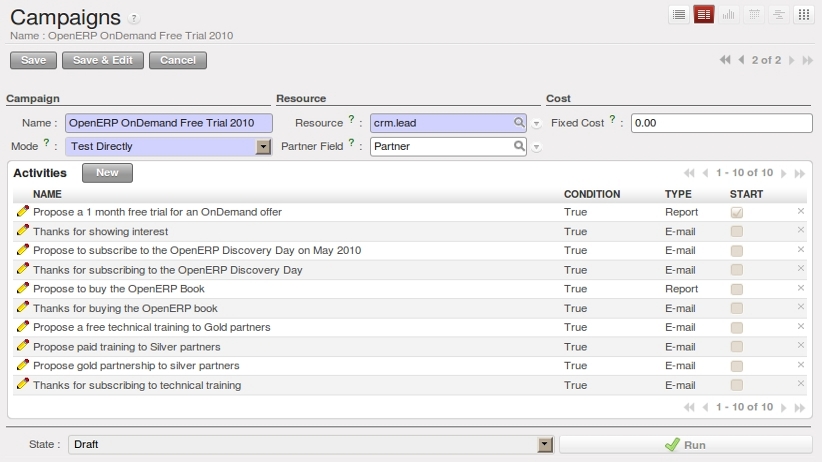
Task: Delete 'Thanks for buying the OpenERP book' activity
Action: point(801,307)
